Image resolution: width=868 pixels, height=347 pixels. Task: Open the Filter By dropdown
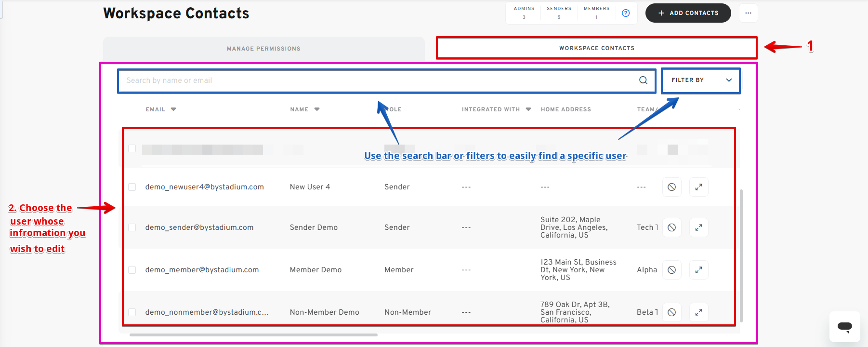click(700, 80)
